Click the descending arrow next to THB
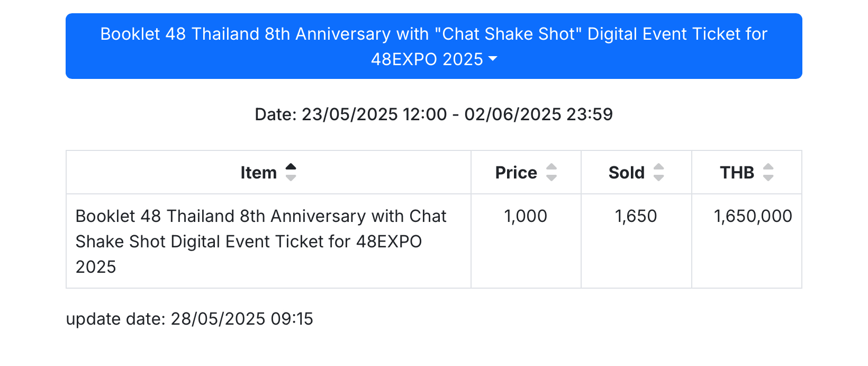This screenshot has height=366, width=868. point(768,177)
